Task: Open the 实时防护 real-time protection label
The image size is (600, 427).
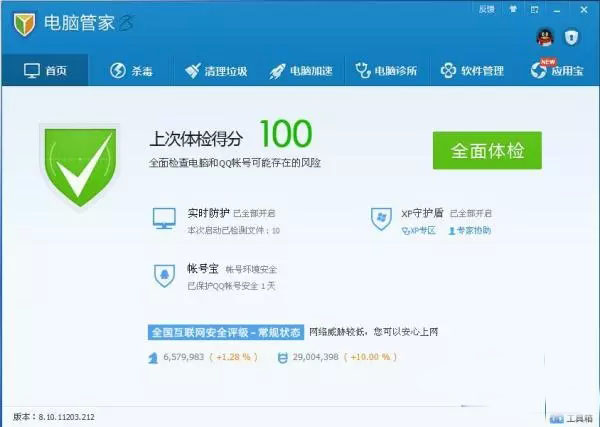Action: tap(209, 213)
